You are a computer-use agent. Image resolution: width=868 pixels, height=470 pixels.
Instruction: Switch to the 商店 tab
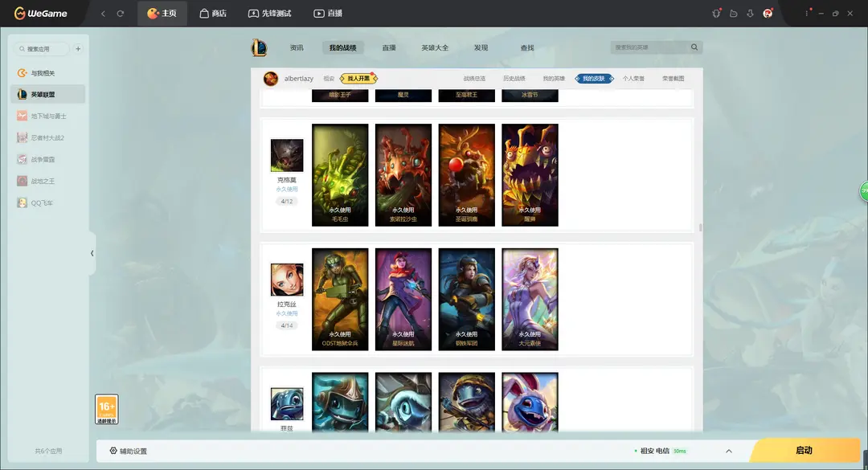tap(212, 14)
